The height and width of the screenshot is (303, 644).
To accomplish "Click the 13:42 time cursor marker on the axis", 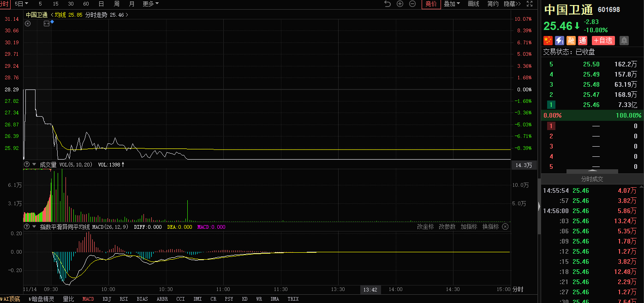I will click(x=370, y=290).
